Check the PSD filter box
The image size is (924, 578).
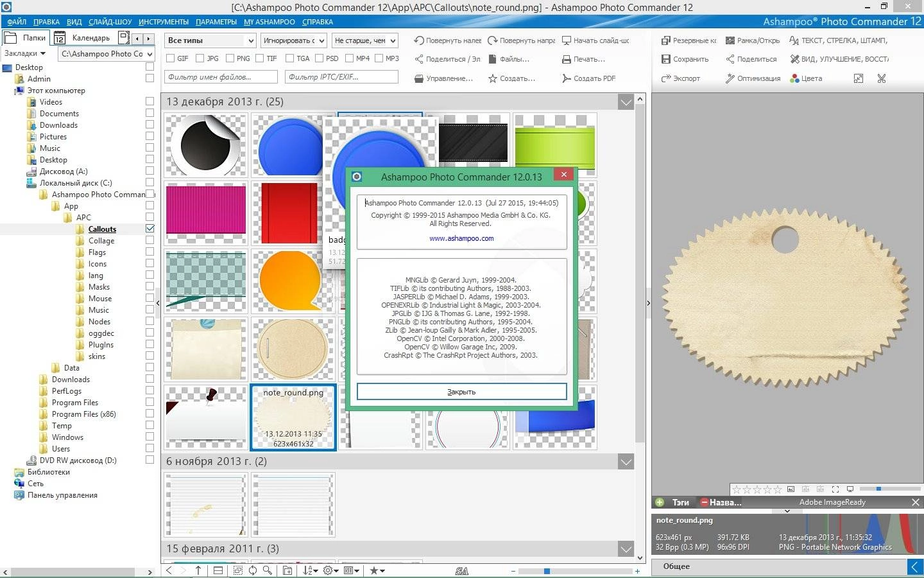tap(319, 58)
